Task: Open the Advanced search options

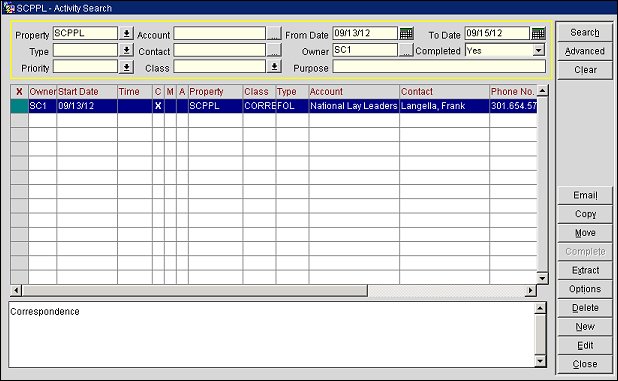Action: point(585,51)
